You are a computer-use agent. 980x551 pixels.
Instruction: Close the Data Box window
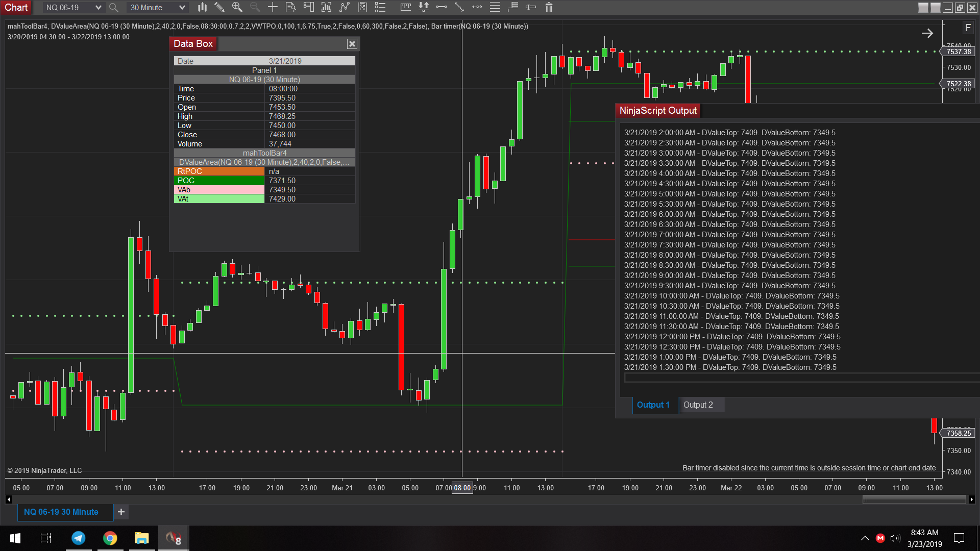[x=352, y=44]
